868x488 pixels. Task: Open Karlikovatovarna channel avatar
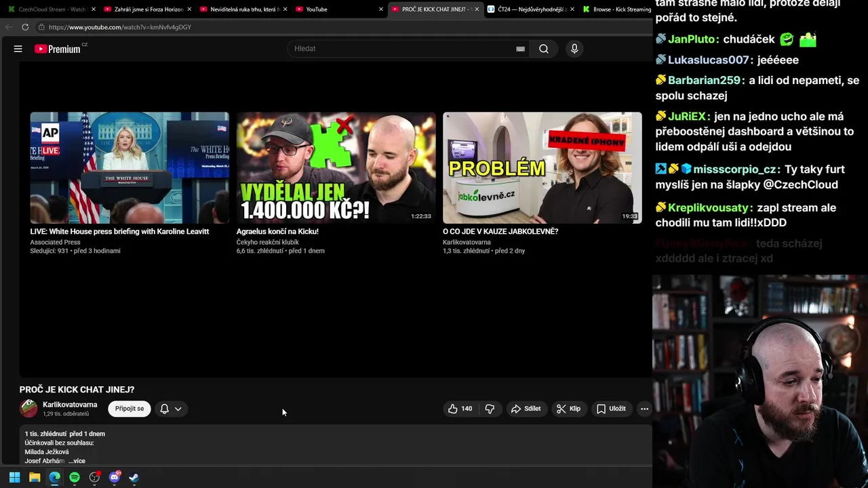[28, 409]
